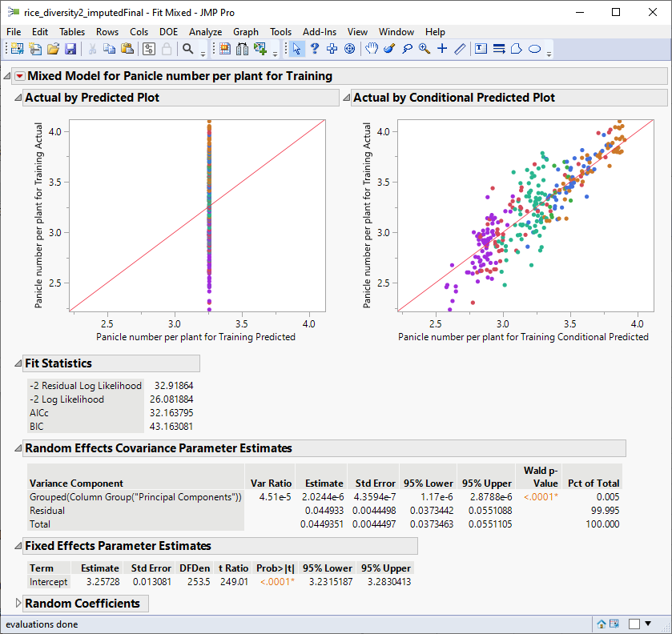Open the Graph menu
Image resolution: width=672 pixels, height=634 pixels.
[x=245, y=32]
